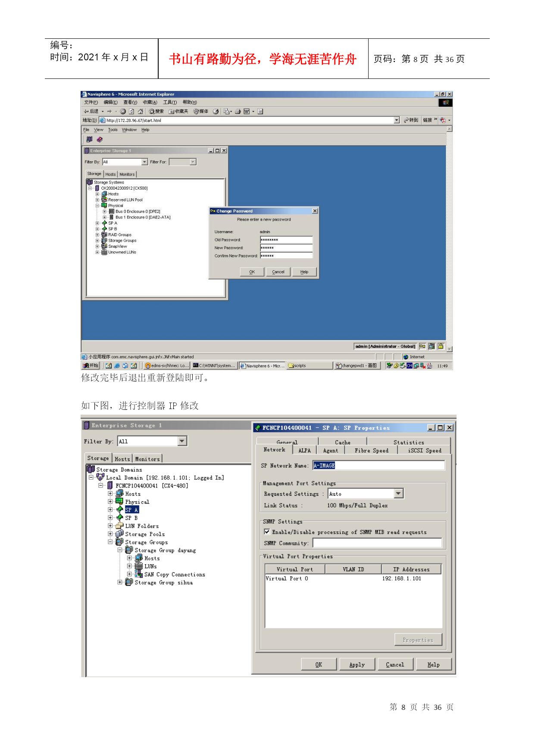Expand the LUN Folders node

coord(110,525)
